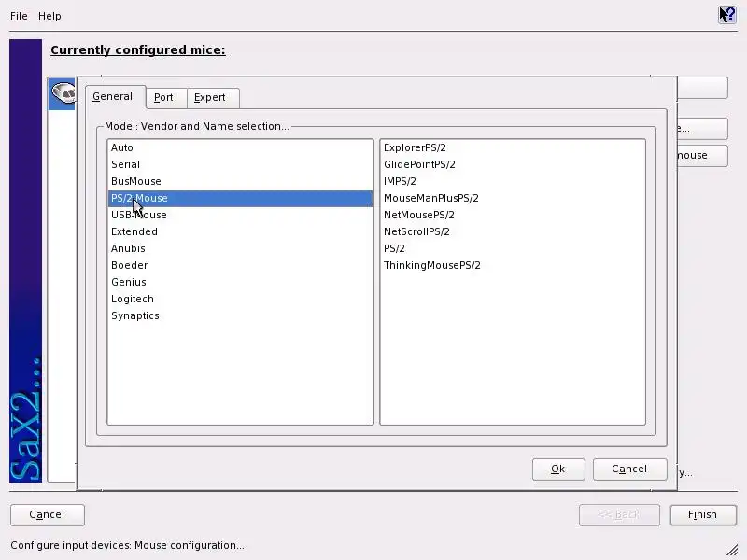Image resolution: width=747 pixels, height=560 pixels.
Task: Select Logitech vendor
Action: click(240, 299)
